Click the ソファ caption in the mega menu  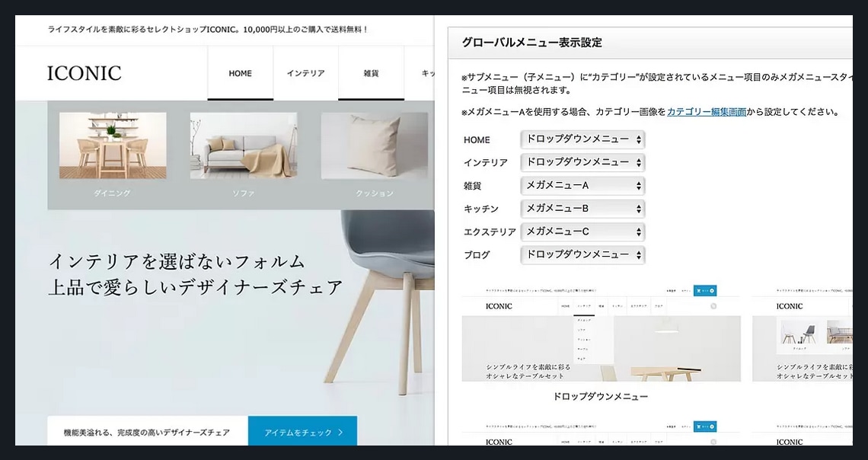pyautogui.click(x=243, y=193)
